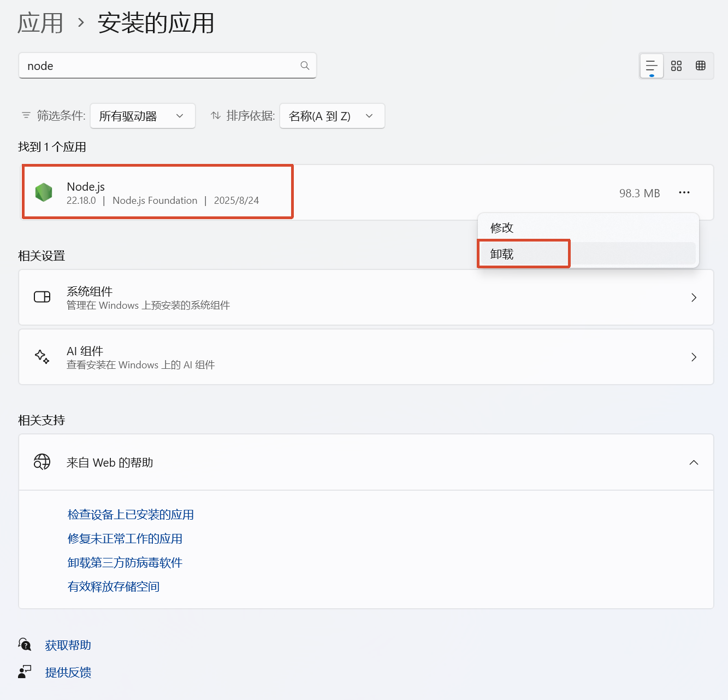Click the 获取帮助 link
Screen dimensions: 728x700
coord(68,645)
